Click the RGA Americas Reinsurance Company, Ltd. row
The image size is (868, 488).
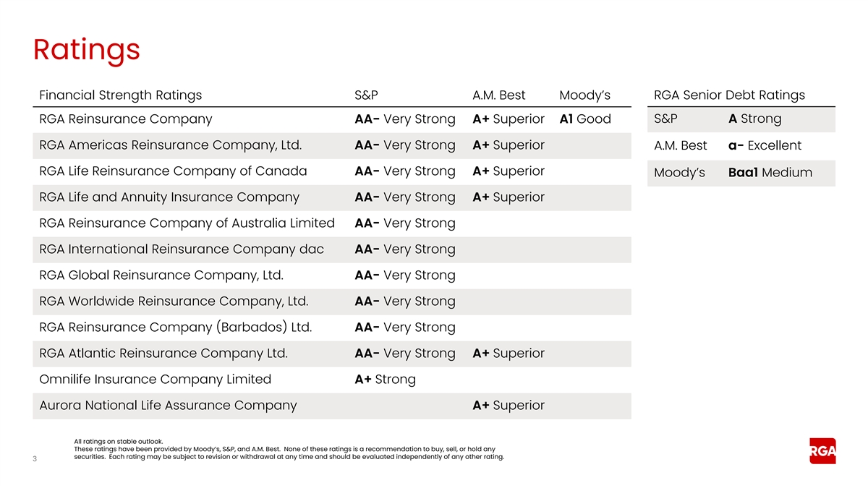pos(170,145)
